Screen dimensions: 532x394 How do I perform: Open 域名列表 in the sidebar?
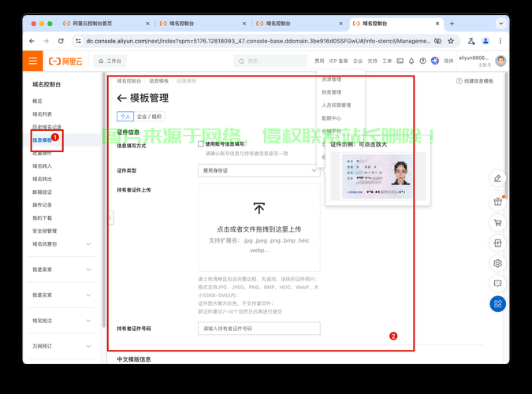coord(42,114)
